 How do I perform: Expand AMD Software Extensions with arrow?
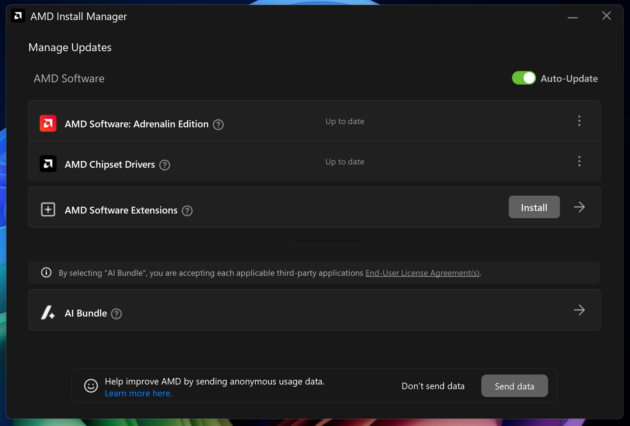(579, 207)
